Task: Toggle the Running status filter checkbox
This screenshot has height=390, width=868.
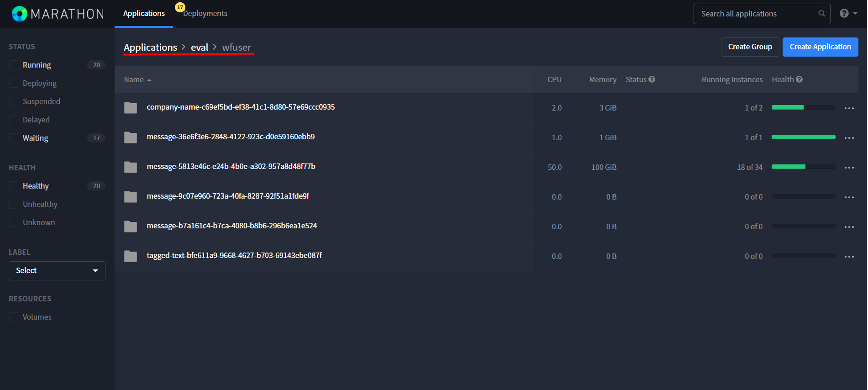Action: tap(14, 65)
